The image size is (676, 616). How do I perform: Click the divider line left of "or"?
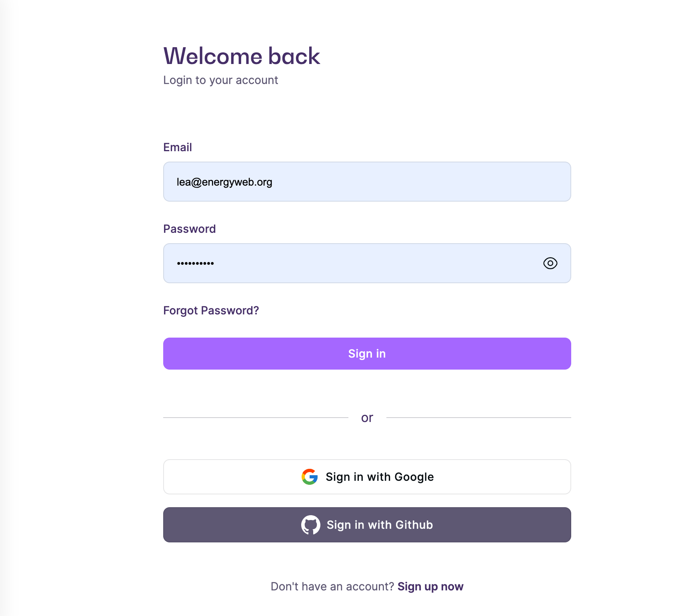point(255,418)
